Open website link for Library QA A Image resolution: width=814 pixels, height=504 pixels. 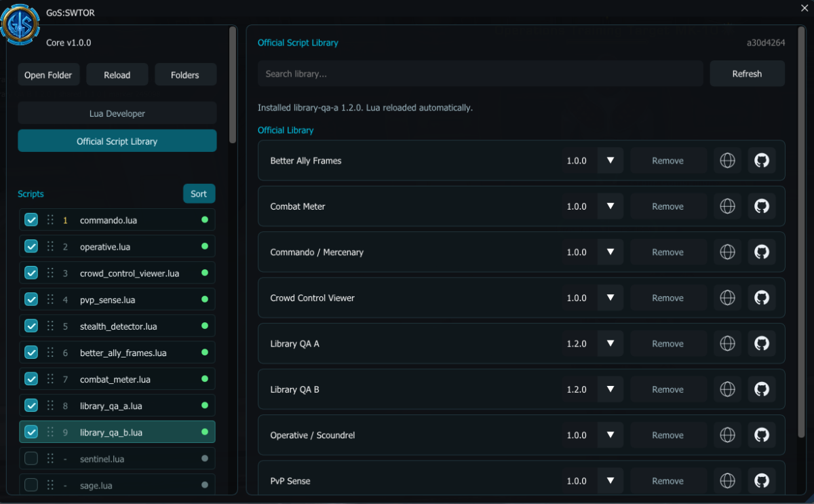(727, 344)
